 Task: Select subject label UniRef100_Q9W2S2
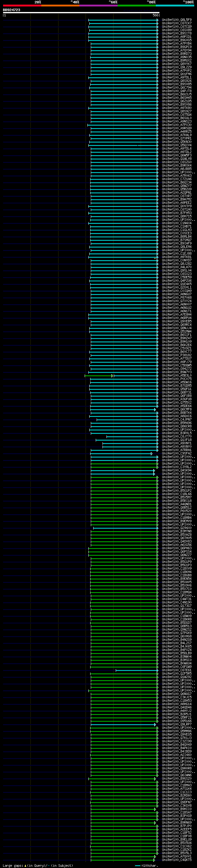(177, 629)
